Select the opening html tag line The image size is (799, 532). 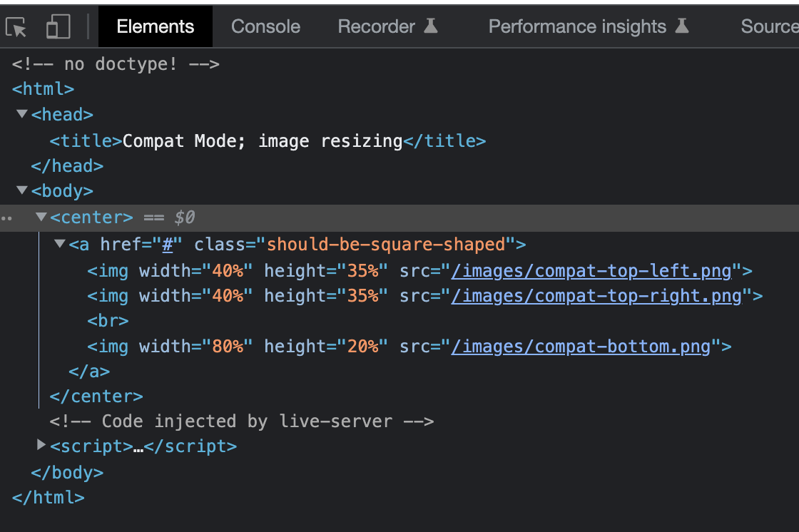[x=44, y=88]
